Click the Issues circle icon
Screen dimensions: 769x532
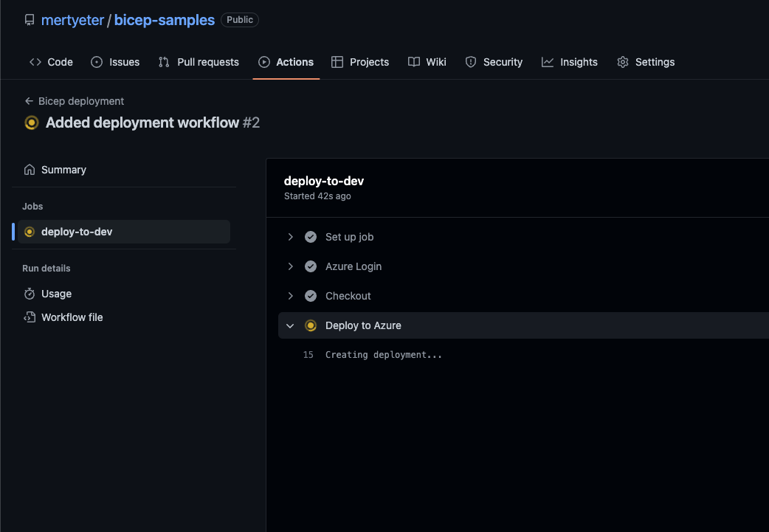[97, 62]
